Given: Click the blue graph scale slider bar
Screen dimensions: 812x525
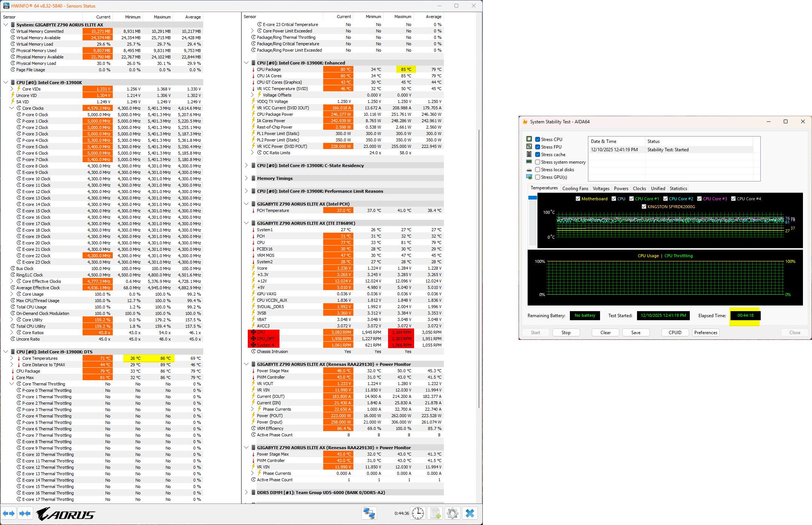Looking at the screenshot, I should point(533,198).
